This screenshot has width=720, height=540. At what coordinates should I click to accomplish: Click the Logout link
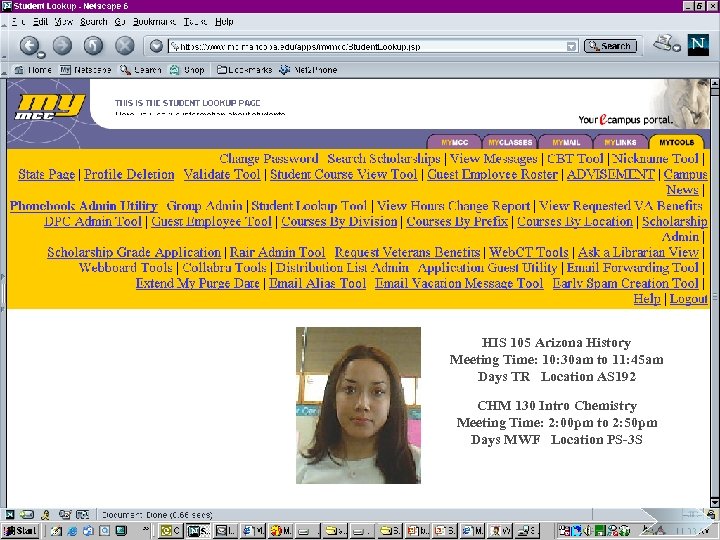tap(688, 299)
